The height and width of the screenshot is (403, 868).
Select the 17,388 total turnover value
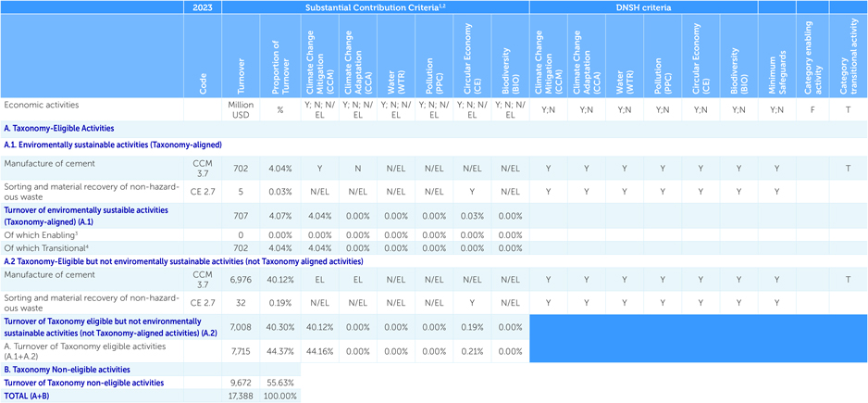pos(241,396)
